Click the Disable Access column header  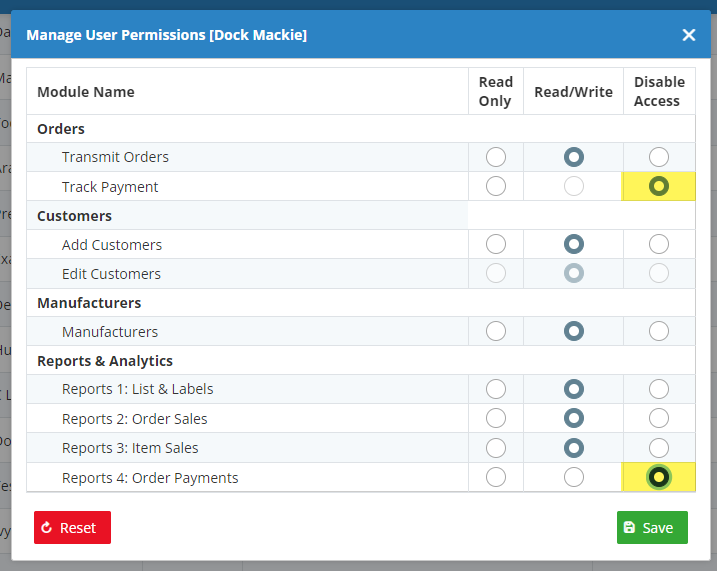(659, 91)
